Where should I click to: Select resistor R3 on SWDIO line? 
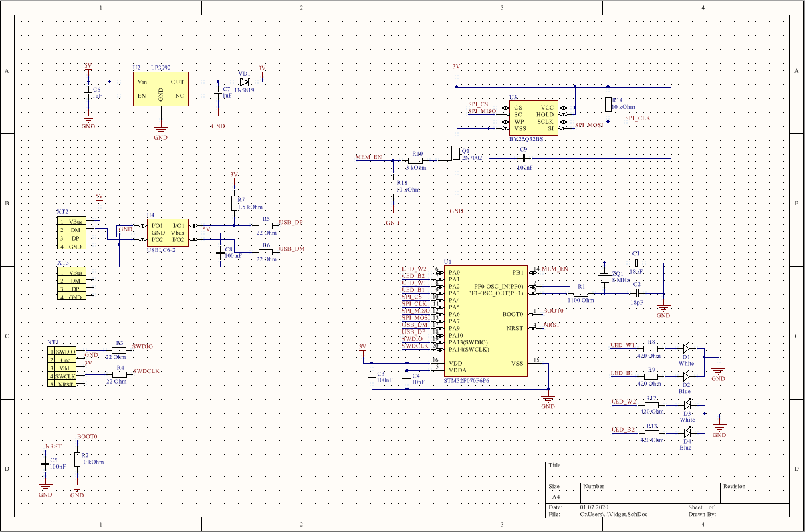(x=120, y=350)
